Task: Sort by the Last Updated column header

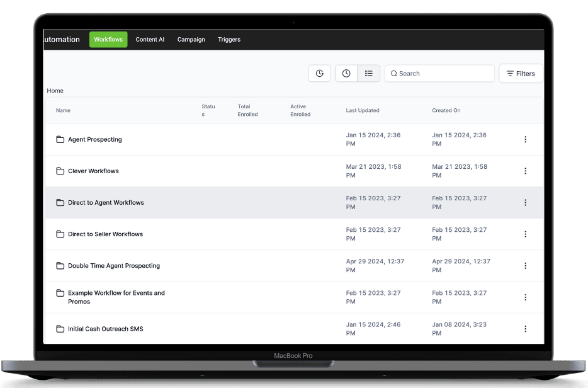Action: click(x=363, y=111)
